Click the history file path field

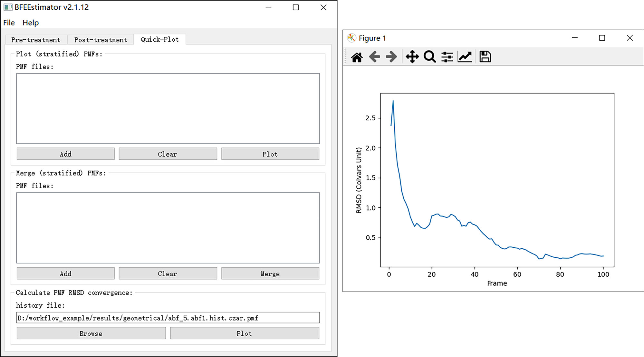click(x=168, y=318)
